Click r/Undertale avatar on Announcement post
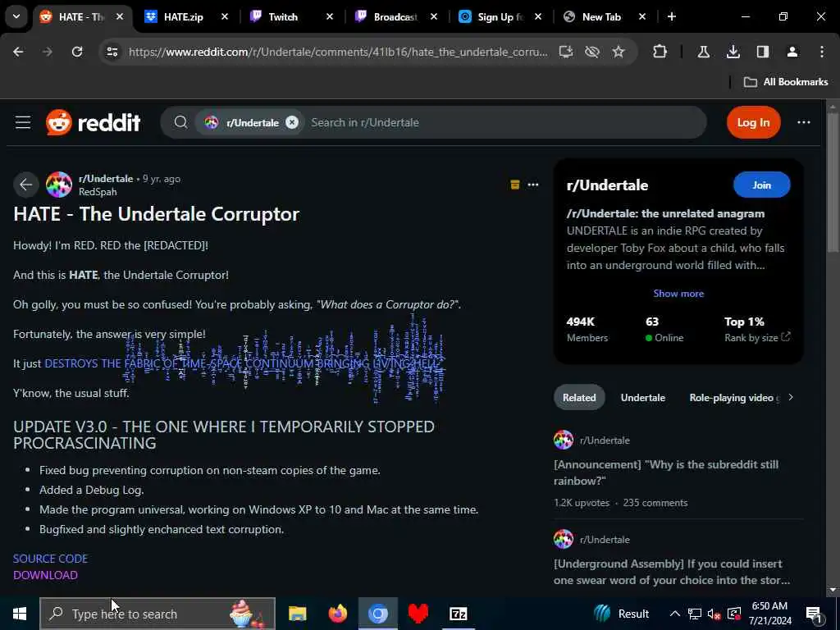 pos(564,441)
